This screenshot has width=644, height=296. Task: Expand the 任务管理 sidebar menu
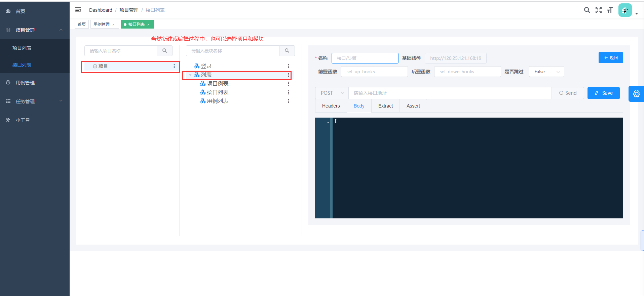35,101
